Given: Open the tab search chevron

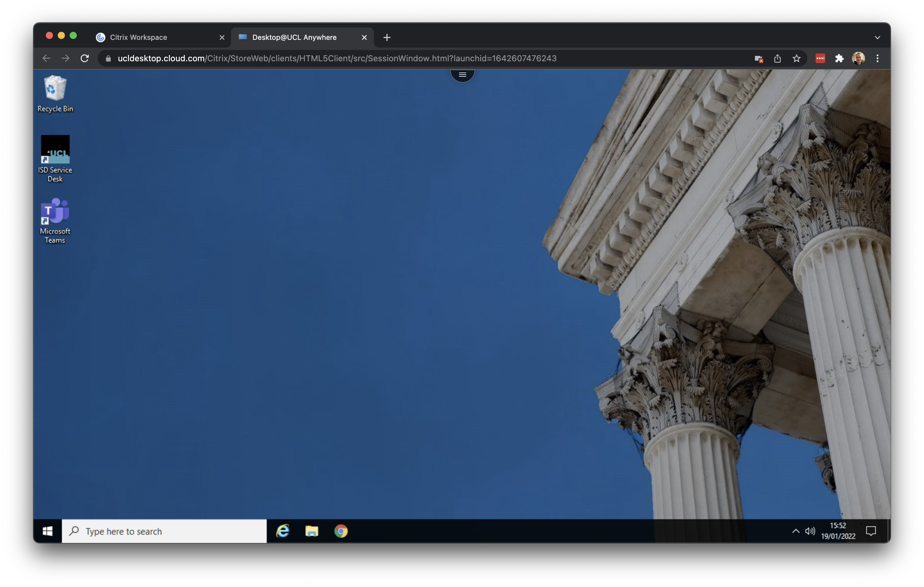Looking at the screenshot, I should click(x=877, y=37).
